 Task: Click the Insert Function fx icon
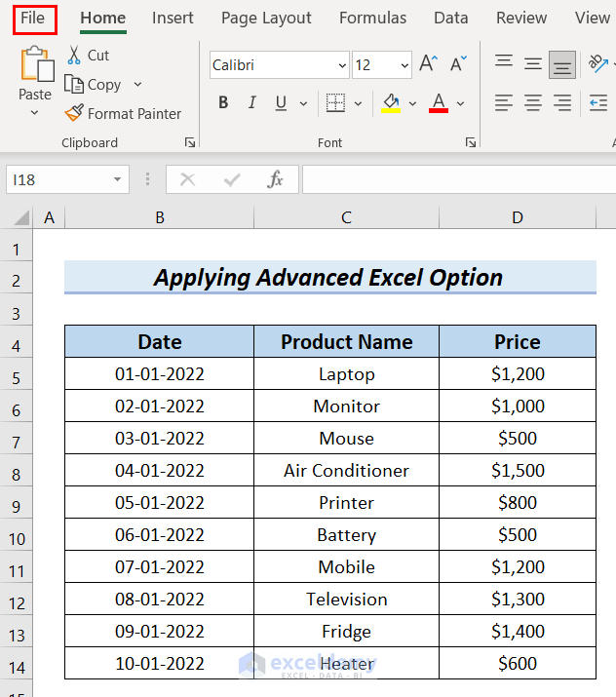click(x=275, y=179)
